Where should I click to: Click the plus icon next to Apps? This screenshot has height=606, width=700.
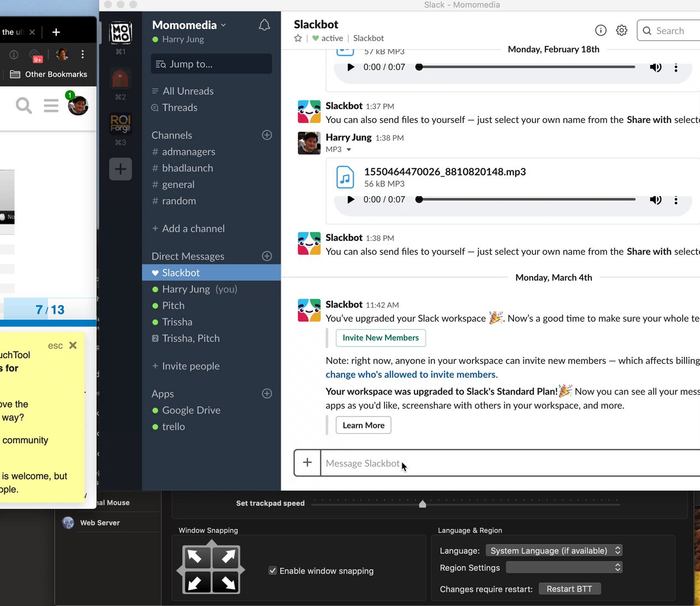267,393
